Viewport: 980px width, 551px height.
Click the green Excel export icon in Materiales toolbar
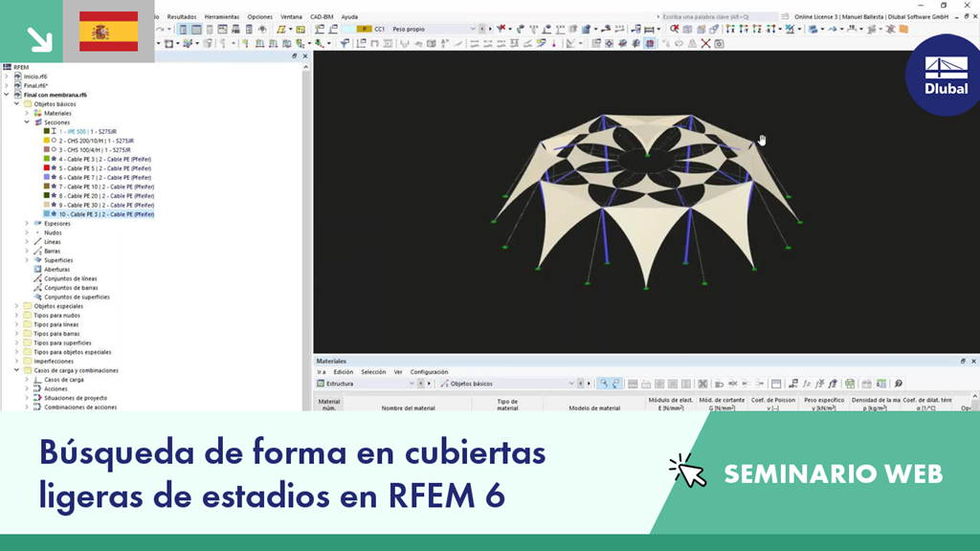coord(850,384)
